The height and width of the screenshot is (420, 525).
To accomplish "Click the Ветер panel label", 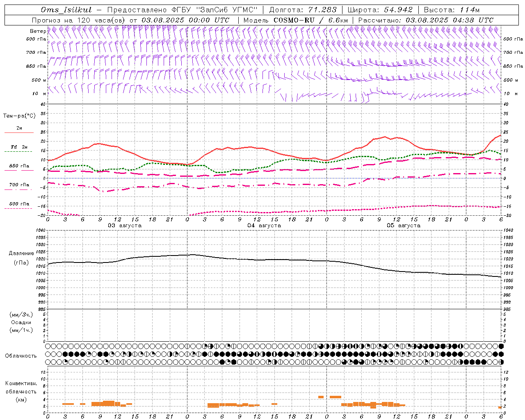I will click(38, 31).
